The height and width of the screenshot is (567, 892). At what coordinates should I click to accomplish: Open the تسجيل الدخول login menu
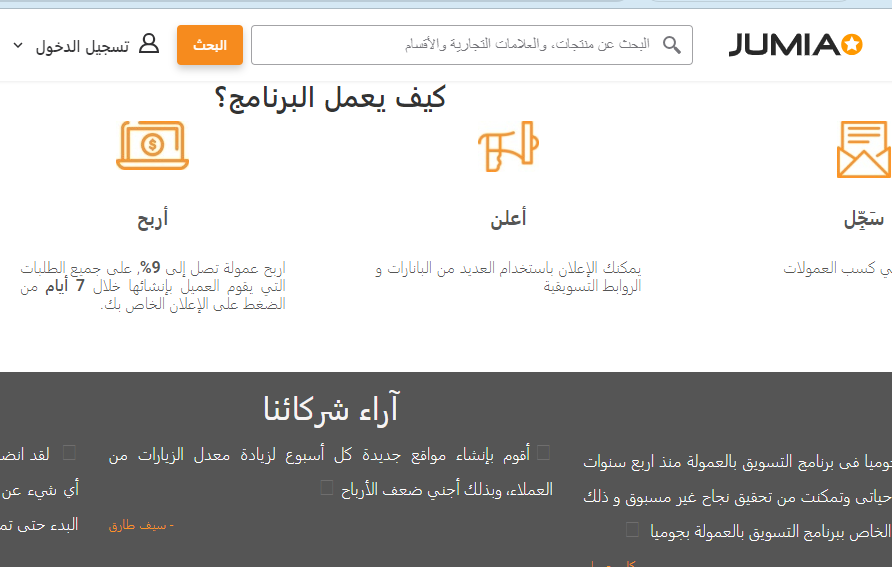tap(82, 46)
